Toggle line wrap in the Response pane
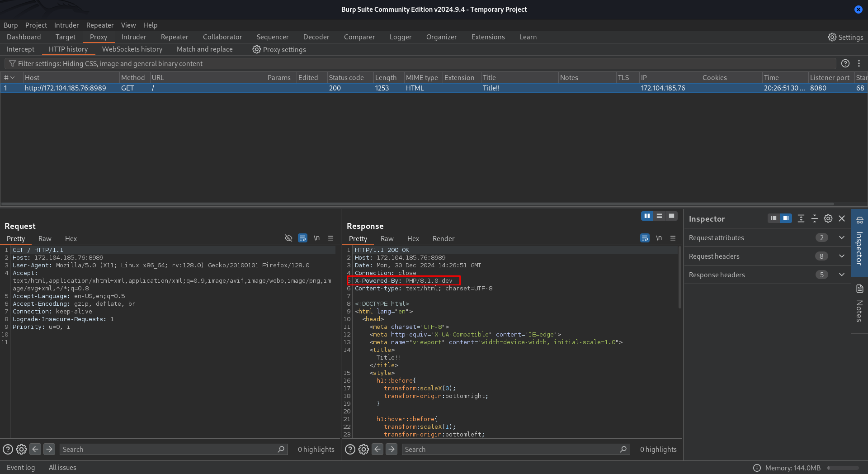Image resolution: width=868 pixels, height=474 pixels. (x=645, y=238)
